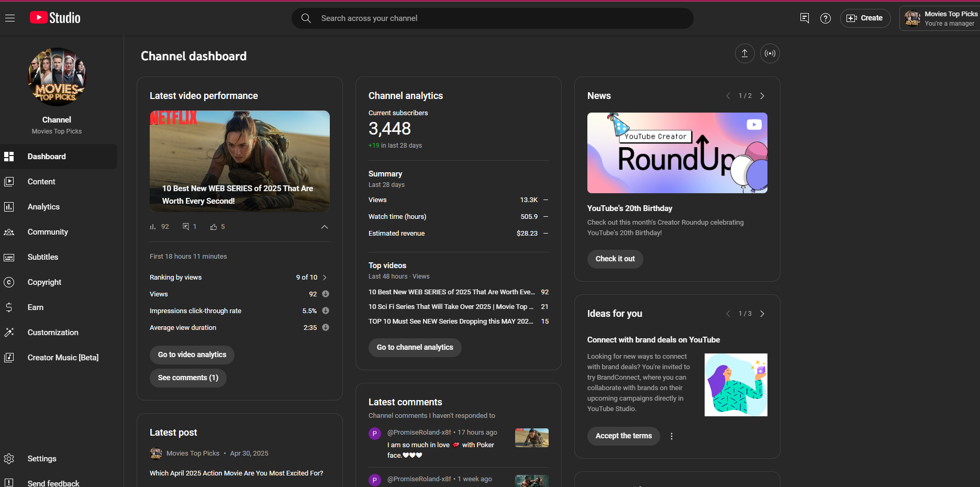Open the latest video Netflix thumbnail

(x=240, y=161)
